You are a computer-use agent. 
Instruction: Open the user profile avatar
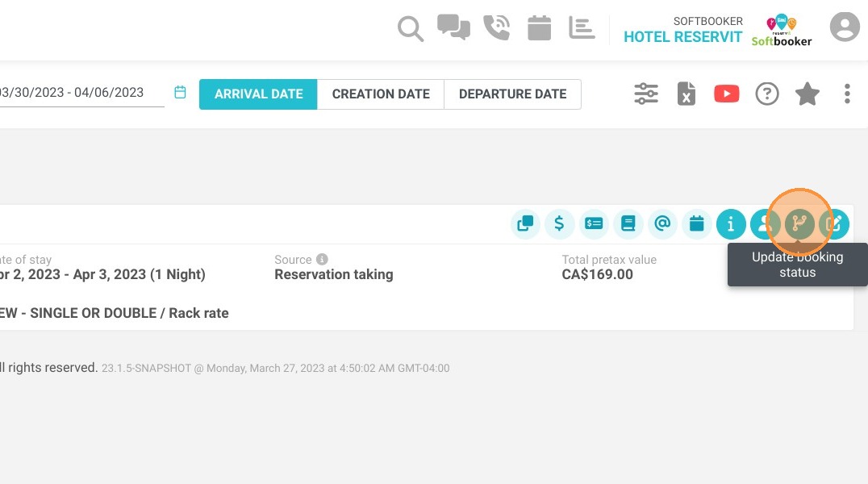click(x=845, y=27)
